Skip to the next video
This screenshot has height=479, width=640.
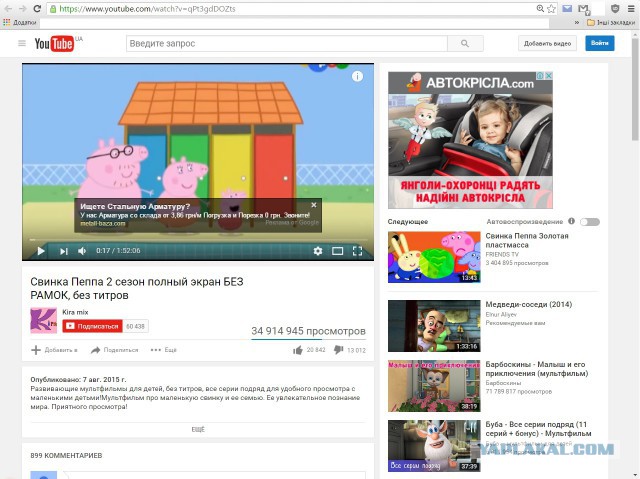tap(63, 251)
